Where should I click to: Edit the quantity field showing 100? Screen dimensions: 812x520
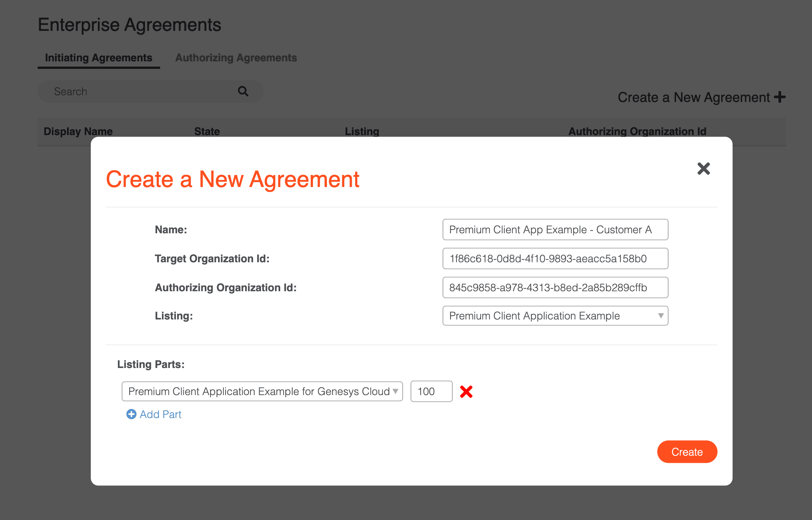tap(431, 391)
